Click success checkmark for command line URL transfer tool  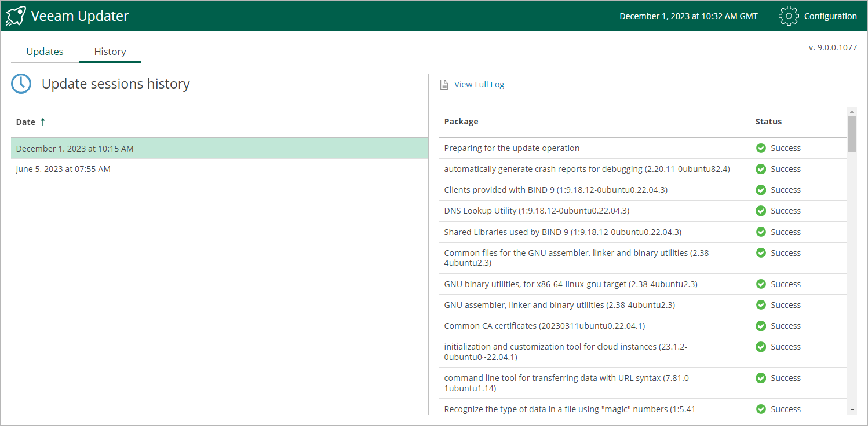tap(761, 378)
